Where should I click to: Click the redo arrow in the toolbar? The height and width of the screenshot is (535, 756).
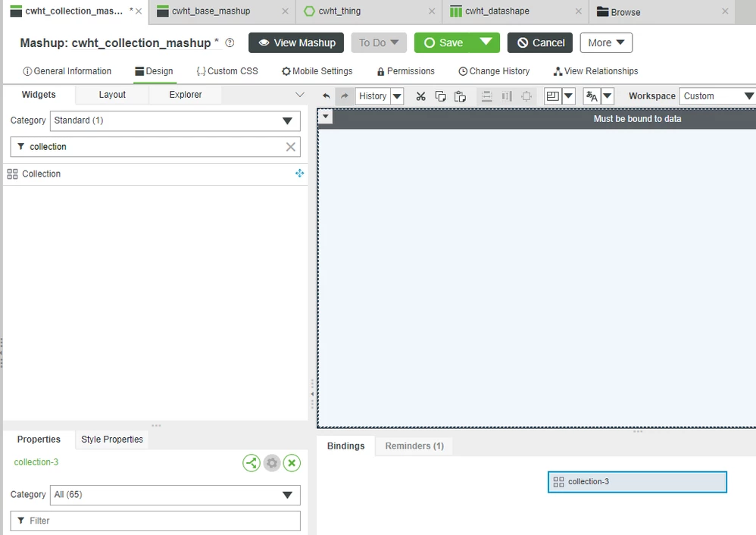[344, 96]
